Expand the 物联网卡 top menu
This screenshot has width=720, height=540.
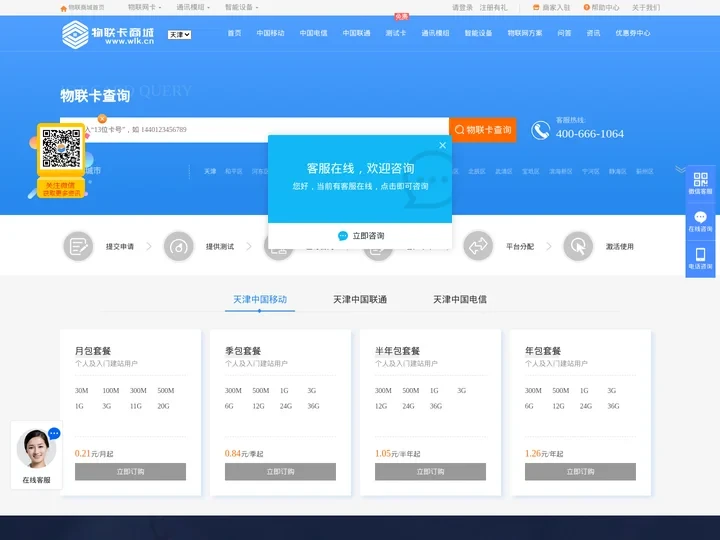click(x=144, y=7)
